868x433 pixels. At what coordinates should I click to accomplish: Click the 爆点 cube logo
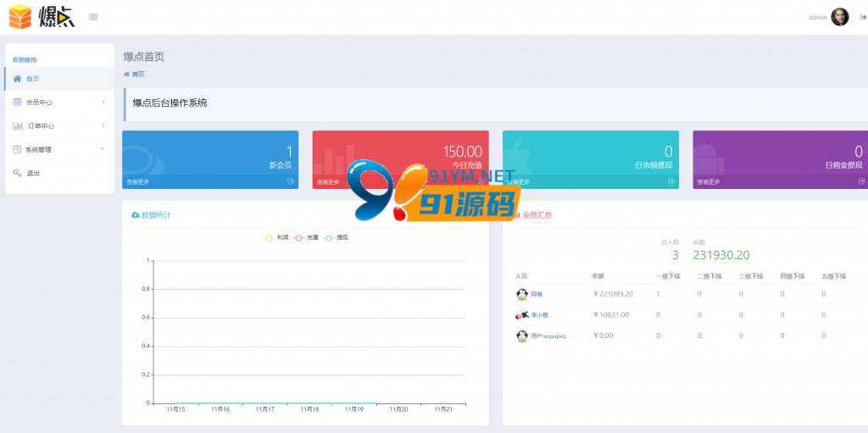(21, 17)
